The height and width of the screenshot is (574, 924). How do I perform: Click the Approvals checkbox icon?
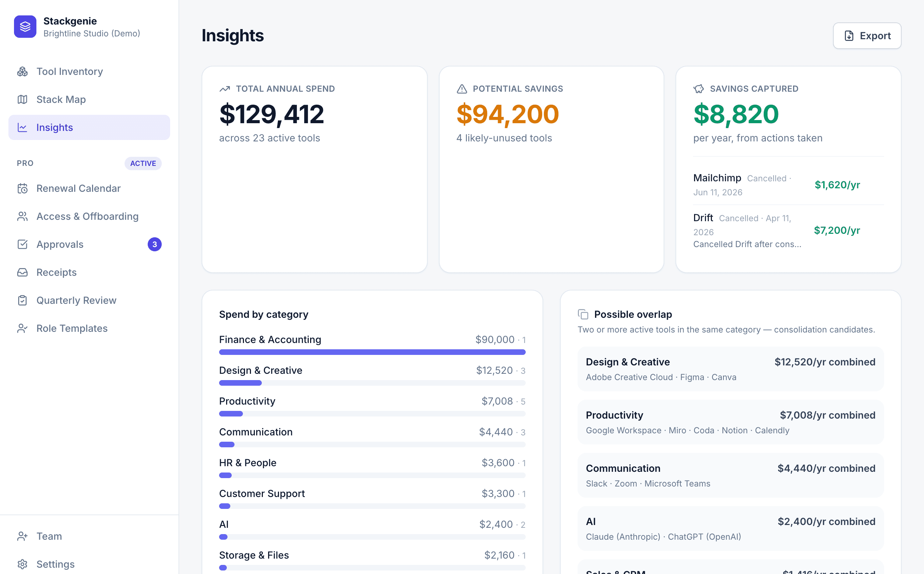[x=22, y=245]
